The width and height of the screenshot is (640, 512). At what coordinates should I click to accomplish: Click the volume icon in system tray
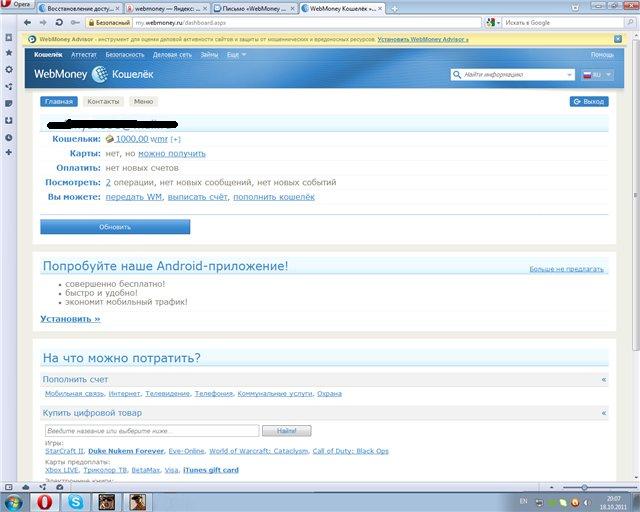587,503
